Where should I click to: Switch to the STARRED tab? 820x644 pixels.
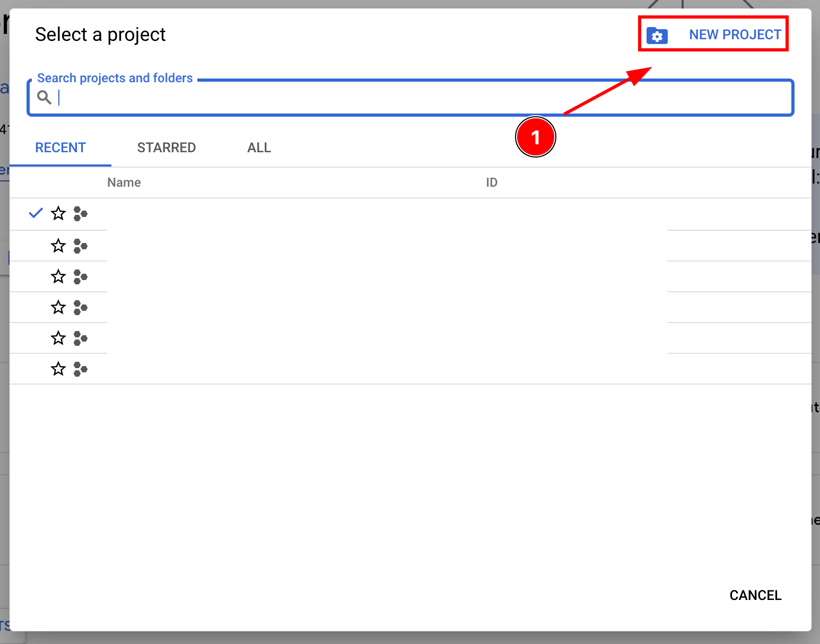click(167, 147)
